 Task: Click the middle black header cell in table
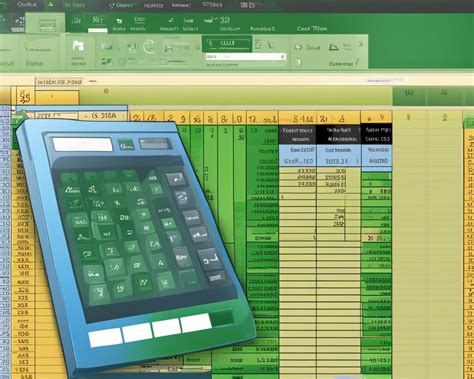click(338, 135)
